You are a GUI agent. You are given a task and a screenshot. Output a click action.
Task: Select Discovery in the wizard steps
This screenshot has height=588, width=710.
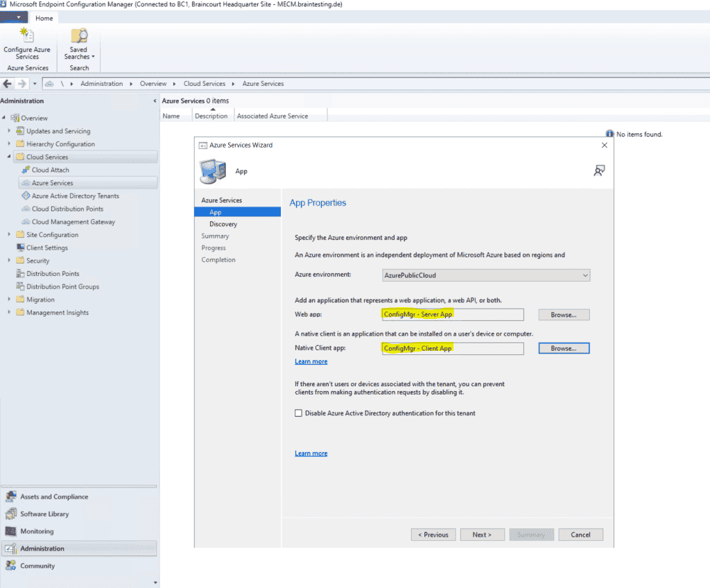pos(223,224)
